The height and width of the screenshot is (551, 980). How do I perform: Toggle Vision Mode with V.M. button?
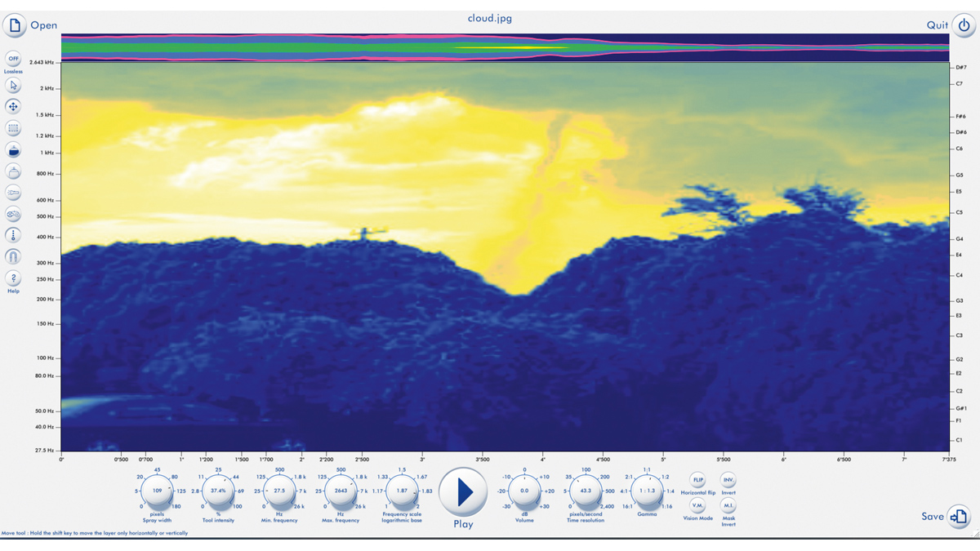(698, 506)
